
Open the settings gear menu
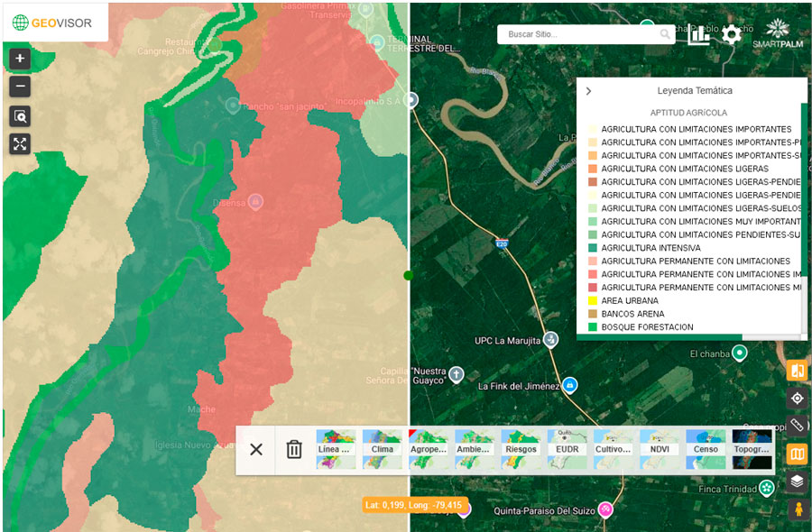pos(732,35)
